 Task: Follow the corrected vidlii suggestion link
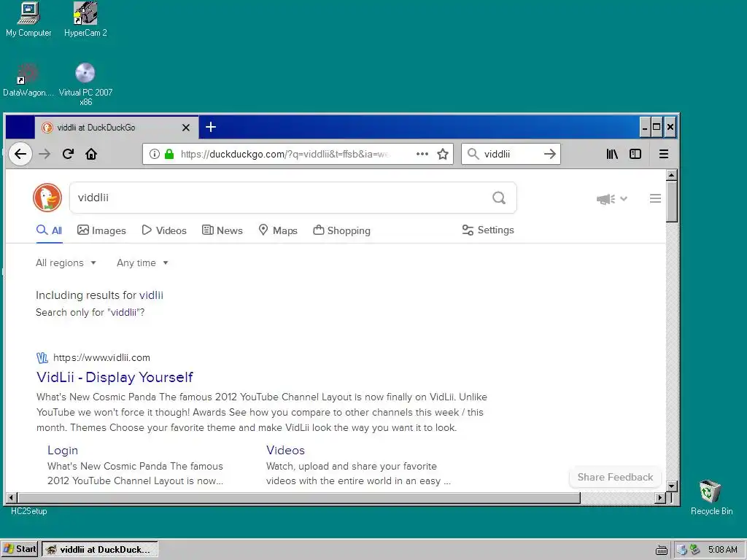coord(151,295)
